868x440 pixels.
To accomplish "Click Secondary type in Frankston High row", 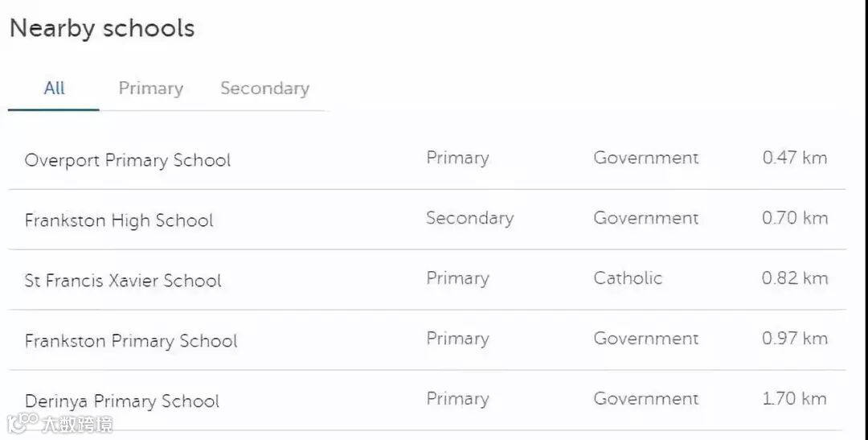I will (470, 218).
